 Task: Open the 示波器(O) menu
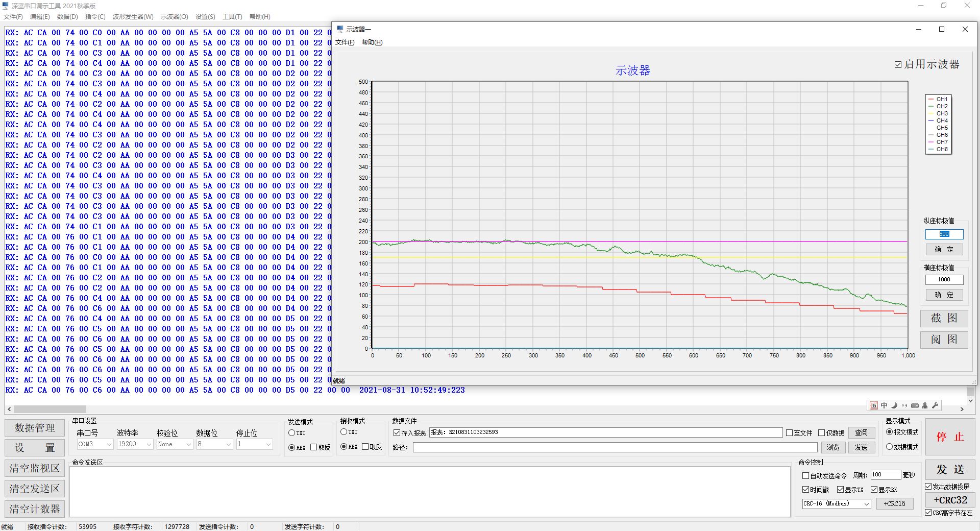click(x=174, y=17)
